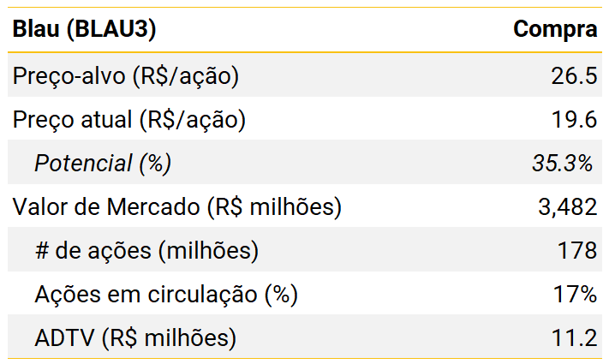Select the market value 3,482

(x=565, y=206)
